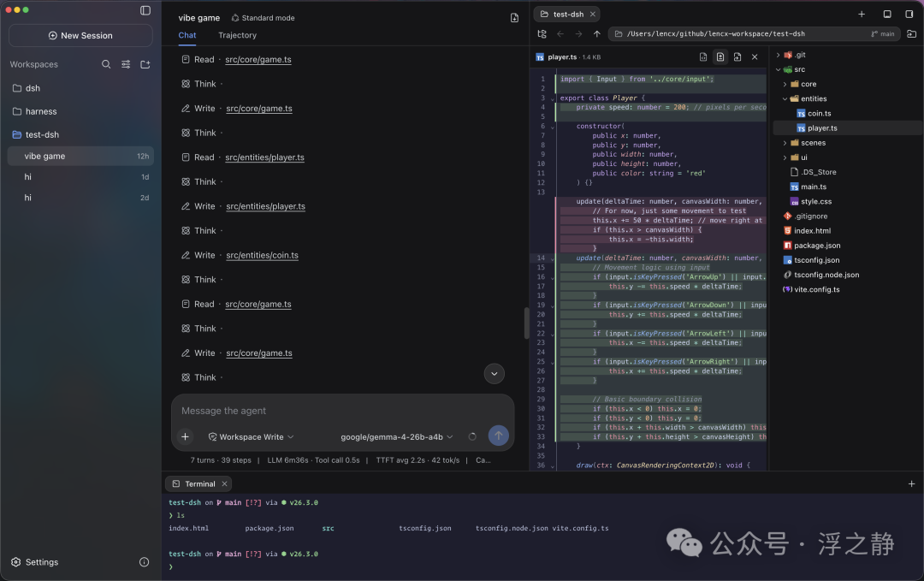
Task: Collapse the entities folder
Action: (808, 99)
